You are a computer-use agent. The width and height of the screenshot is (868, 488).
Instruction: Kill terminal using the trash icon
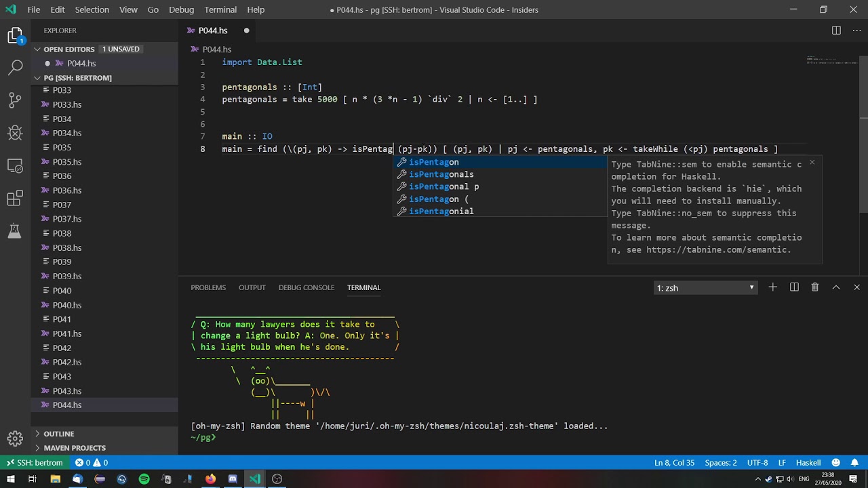[x=815, y=287]
